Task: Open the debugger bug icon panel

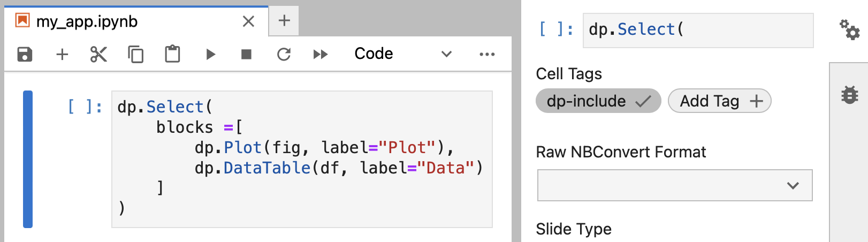Action: [849, 95]
